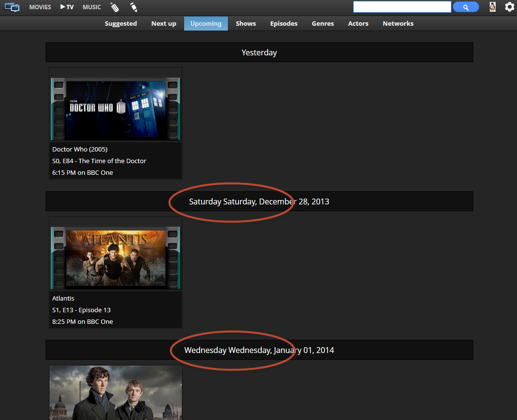The image size is (517, 420).
Task: Click the Atlantis episode thumbnail
Action: coord(116,258)
